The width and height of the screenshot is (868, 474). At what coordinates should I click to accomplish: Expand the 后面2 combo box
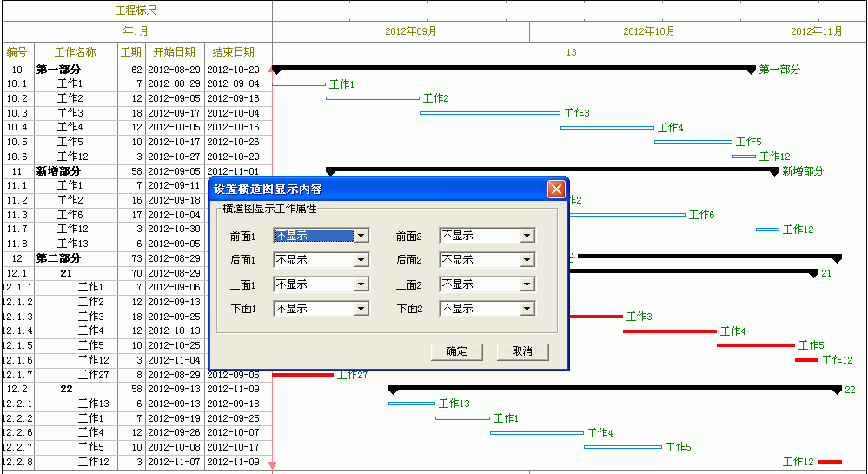coord(527,260)
